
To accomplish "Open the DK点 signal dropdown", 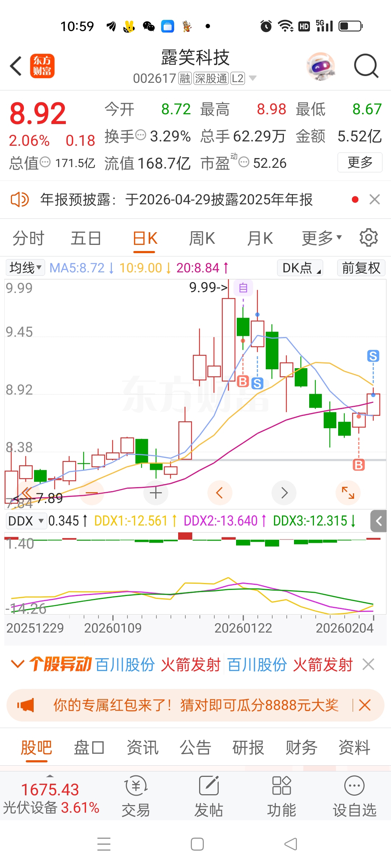I will click(300, 268).
